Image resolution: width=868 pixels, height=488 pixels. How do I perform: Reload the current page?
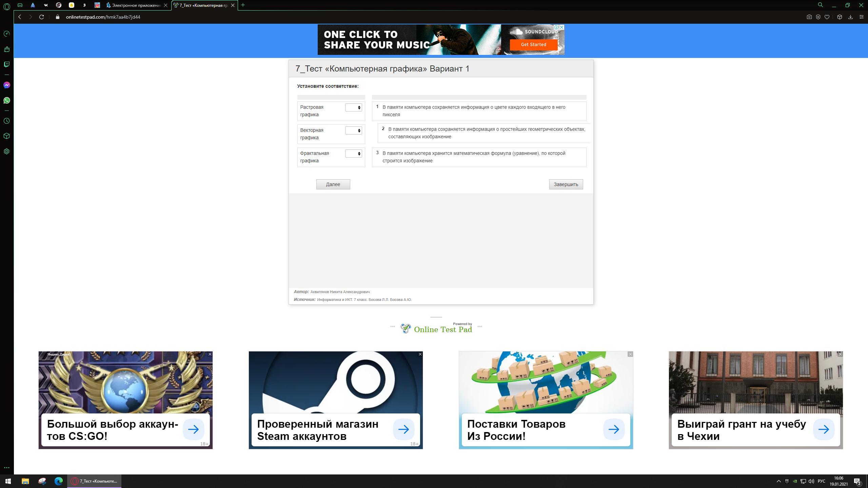tap(41, 17)
